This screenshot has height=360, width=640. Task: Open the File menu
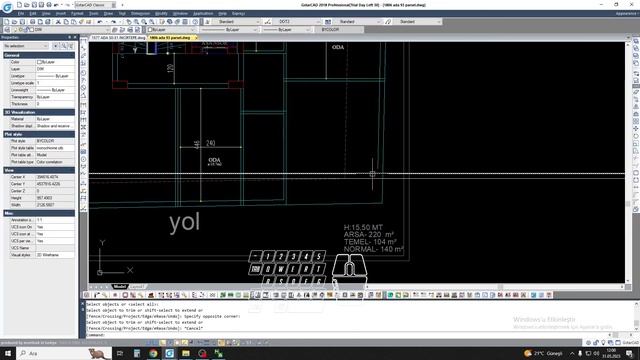20,13
